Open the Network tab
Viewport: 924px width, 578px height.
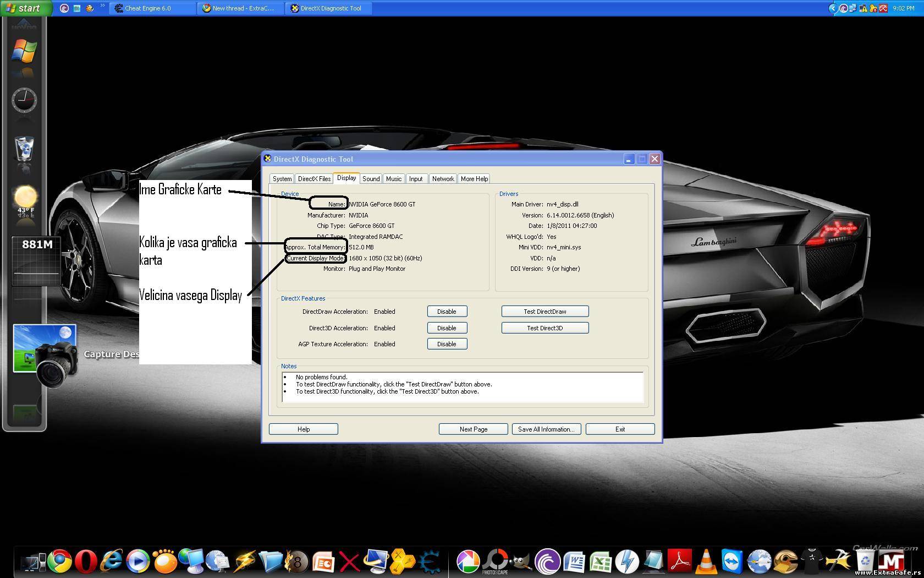coord(443,179)
